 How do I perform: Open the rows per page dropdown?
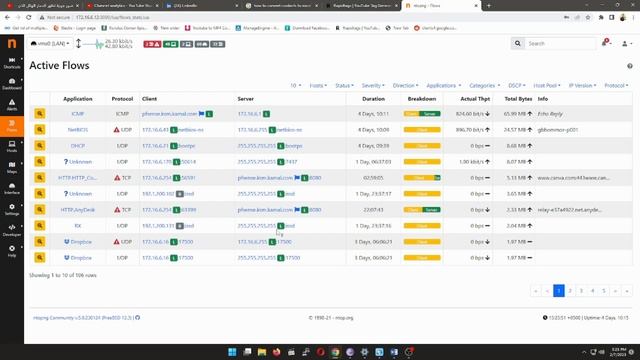point(296,85)
